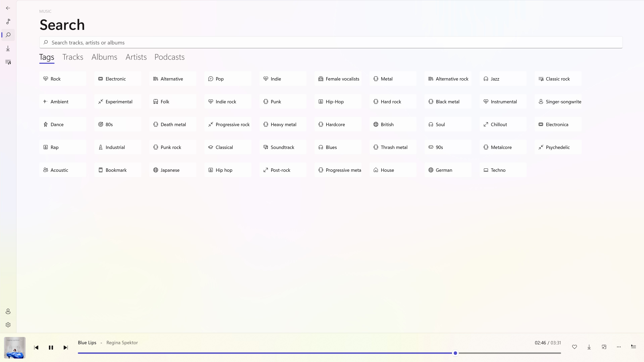
Task: Open the Hip-Hop tag
Action: (x=338, y=101)
